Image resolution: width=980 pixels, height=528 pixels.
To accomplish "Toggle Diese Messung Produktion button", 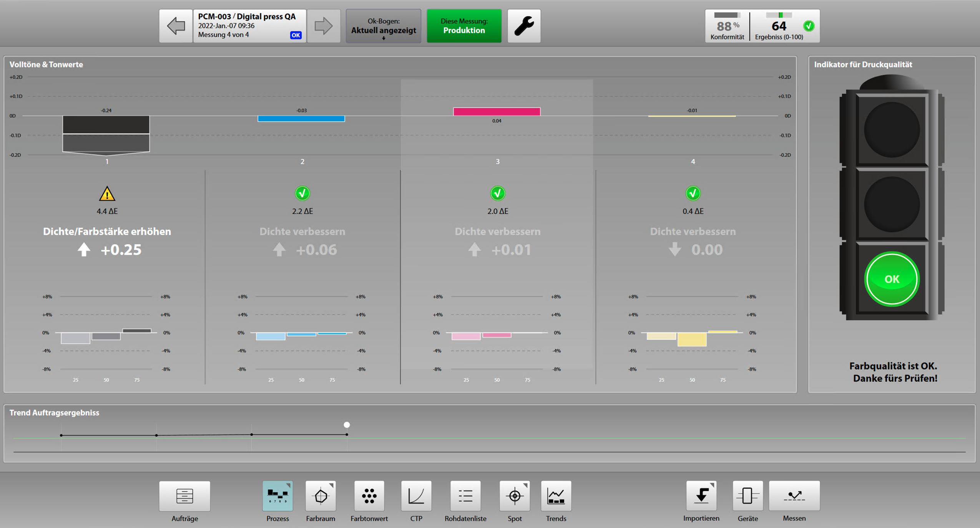I will (464, 26).
